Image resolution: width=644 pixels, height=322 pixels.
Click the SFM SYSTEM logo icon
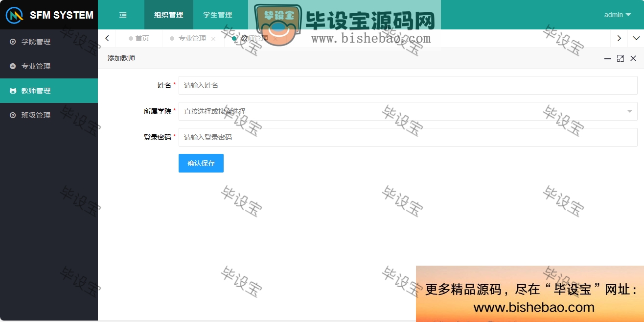pyautogui.click(x=14, y=15)
